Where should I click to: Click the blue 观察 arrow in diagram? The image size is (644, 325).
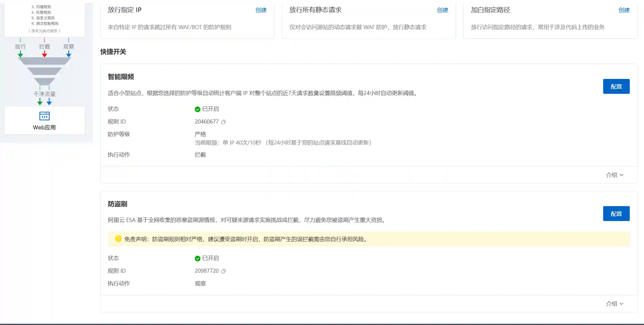tap(69, 54)
